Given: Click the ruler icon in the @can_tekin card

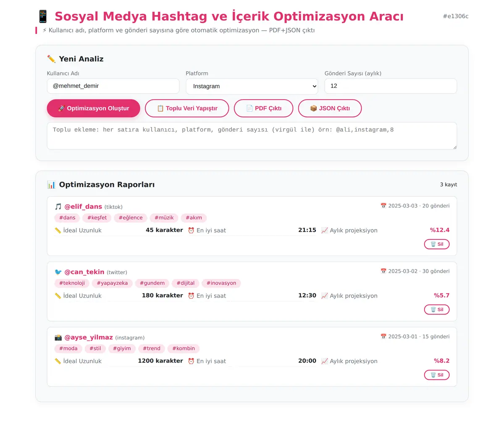Looking at the screenshot, I should 58,296.
